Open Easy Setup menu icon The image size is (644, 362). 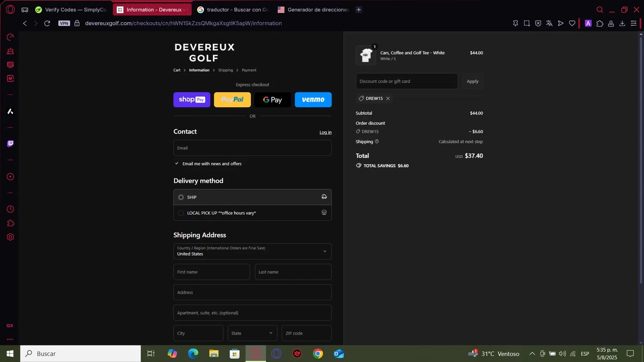[634, 23]
